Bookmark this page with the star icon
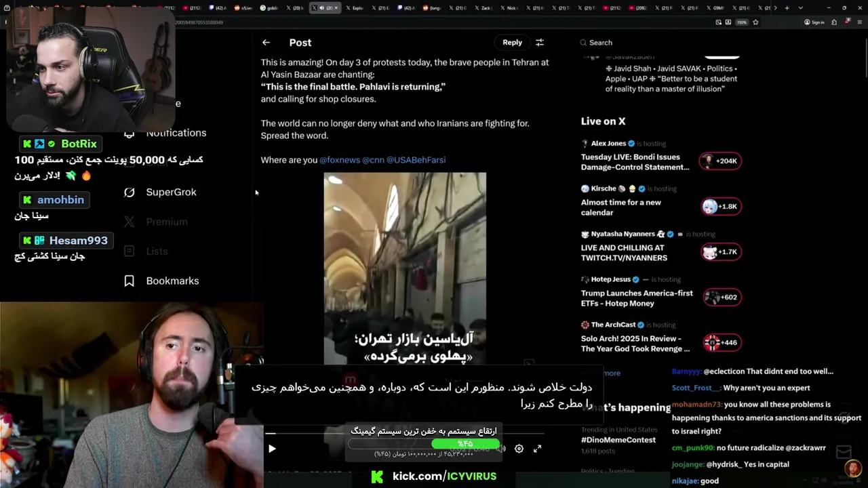Screen dimensions: 868x488 pos(755,22)
